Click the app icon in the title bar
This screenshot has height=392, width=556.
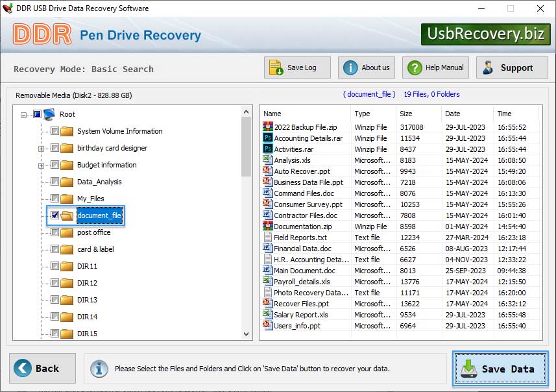7,8
